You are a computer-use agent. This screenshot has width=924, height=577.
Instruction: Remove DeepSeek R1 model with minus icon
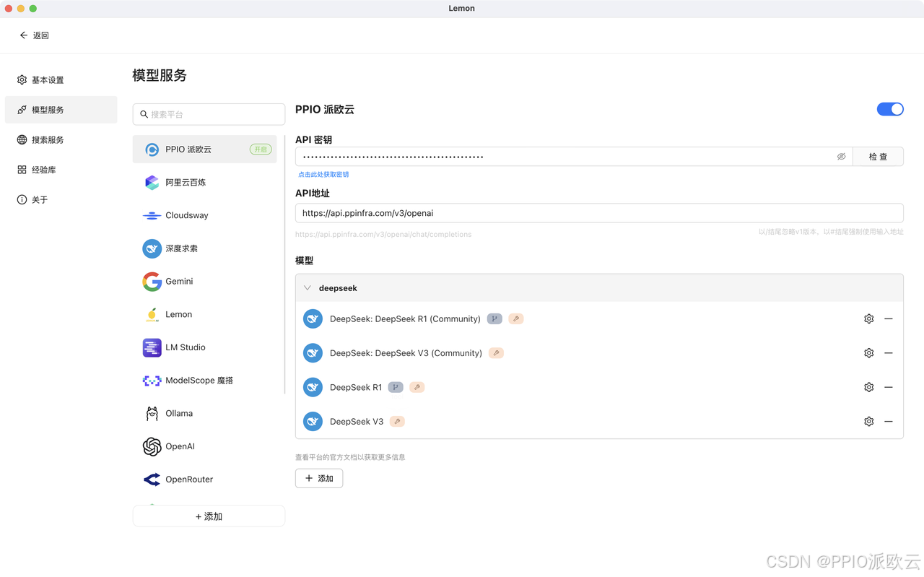click(889, 387)
